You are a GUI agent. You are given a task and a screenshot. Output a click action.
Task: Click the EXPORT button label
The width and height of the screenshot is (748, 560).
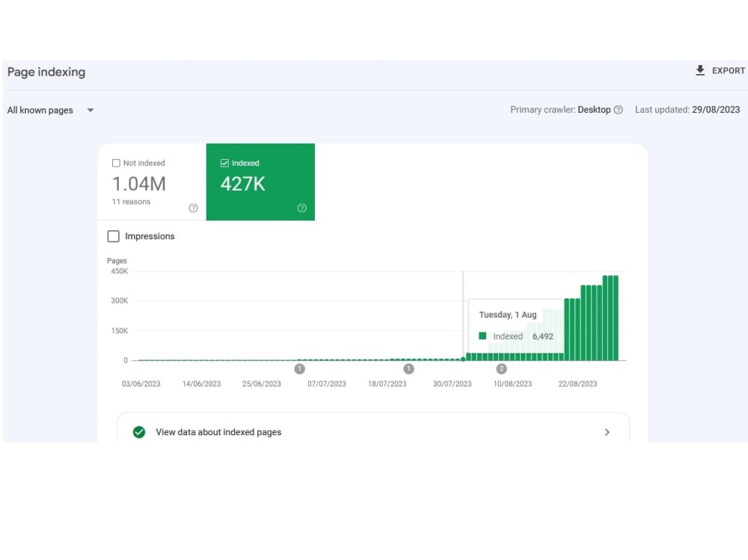point(729,70)
